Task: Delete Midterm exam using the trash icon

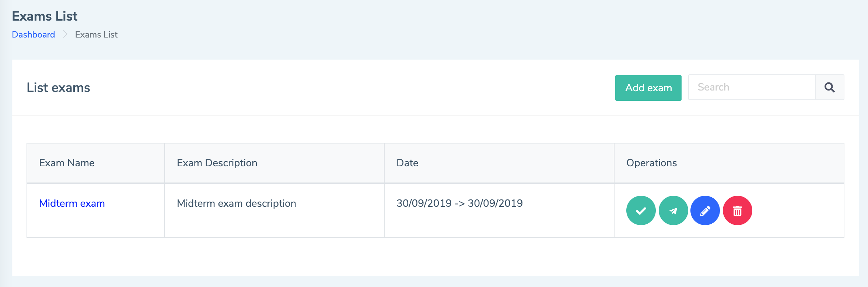Action: tap(738, 210)
